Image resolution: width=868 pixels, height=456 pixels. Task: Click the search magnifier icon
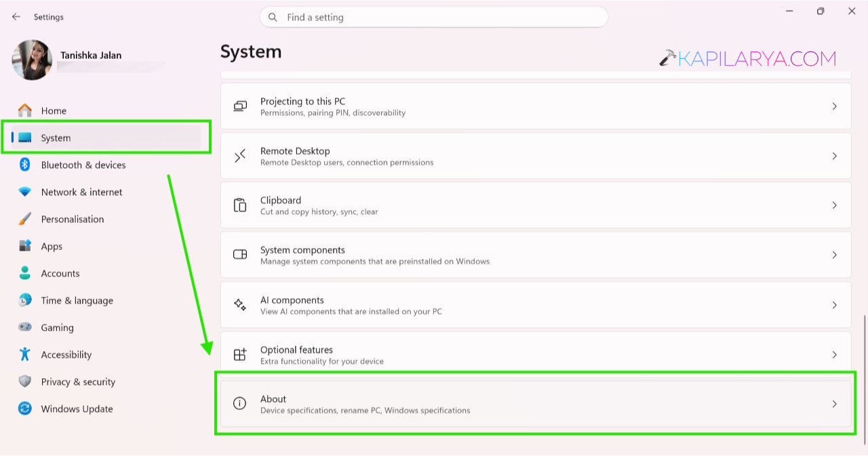click(273, 17)
